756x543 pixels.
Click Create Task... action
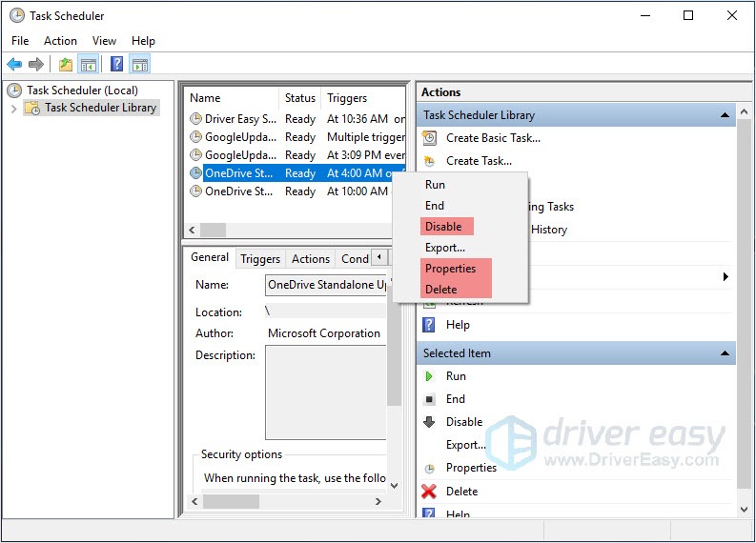pos(479,161)
